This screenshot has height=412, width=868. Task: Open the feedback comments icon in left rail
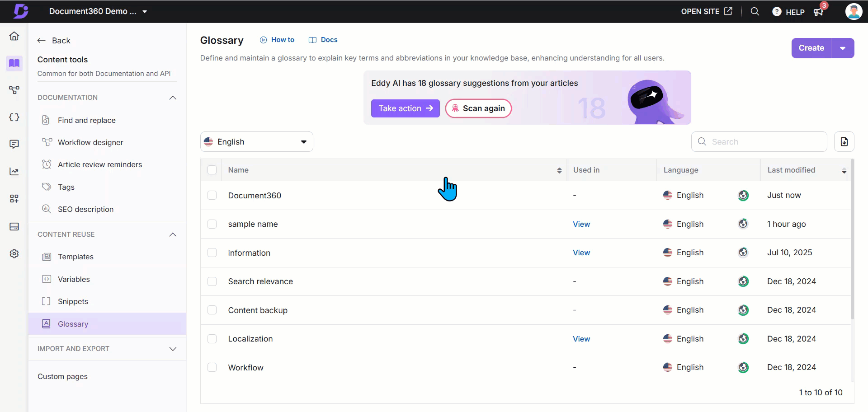coord(14,144)
